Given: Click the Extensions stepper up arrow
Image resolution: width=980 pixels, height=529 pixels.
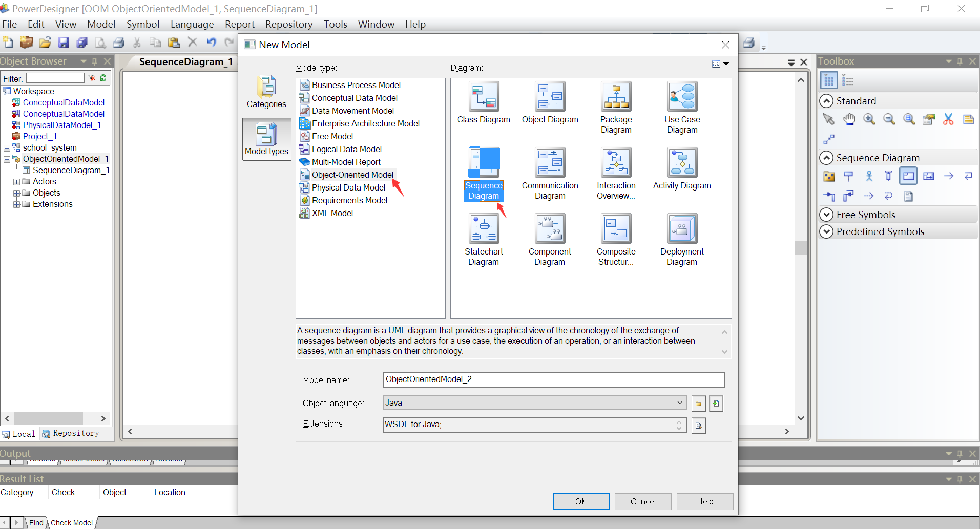Looking at the screenshot, I should [679, 422].
